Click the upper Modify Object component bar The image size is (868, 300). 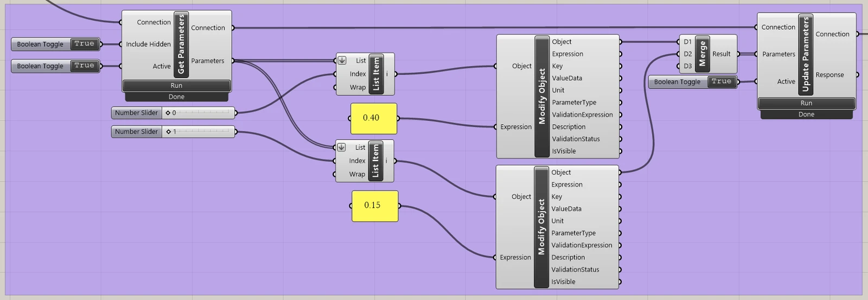coord(542,96)
